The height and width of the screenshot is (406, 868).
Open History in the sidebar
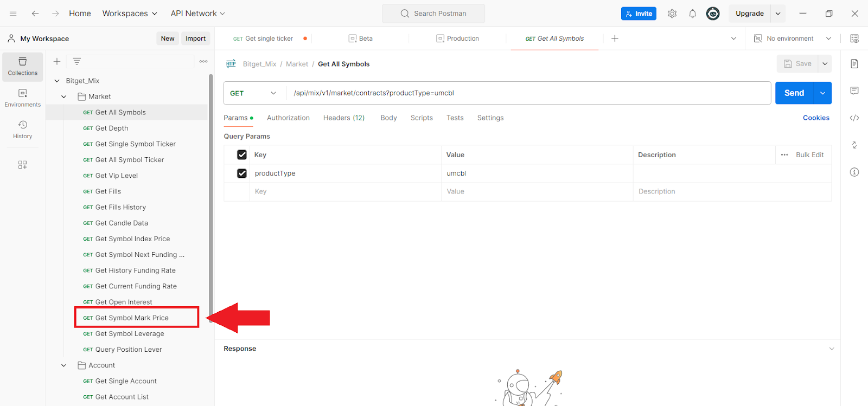coord(23,130)
